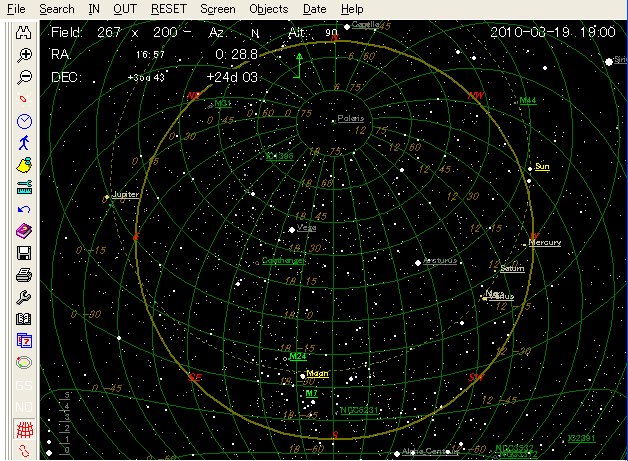Click the blue calendar pages icon
Screen dimensions: 628x461
click(24, 341)
